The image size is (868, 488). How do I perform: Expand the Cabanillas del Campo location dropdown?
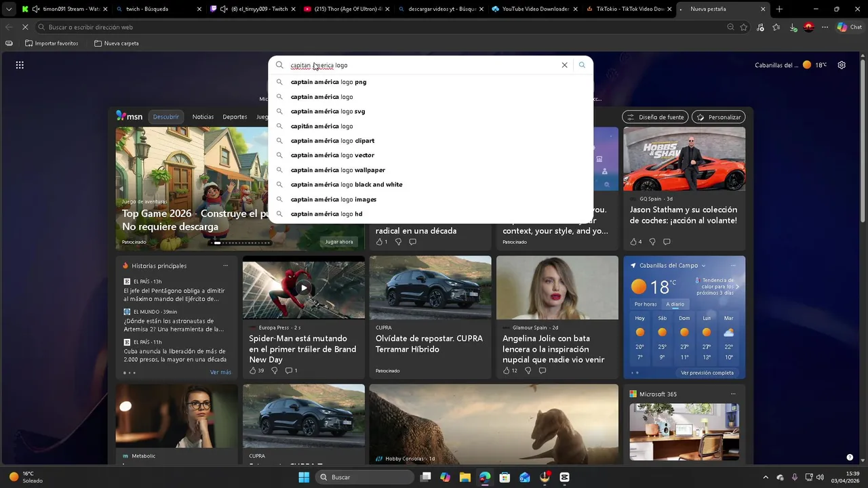click(703, 266)
